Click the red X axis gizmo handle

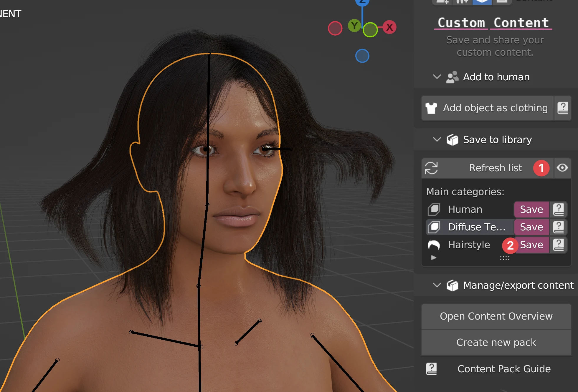pos(389,27)
